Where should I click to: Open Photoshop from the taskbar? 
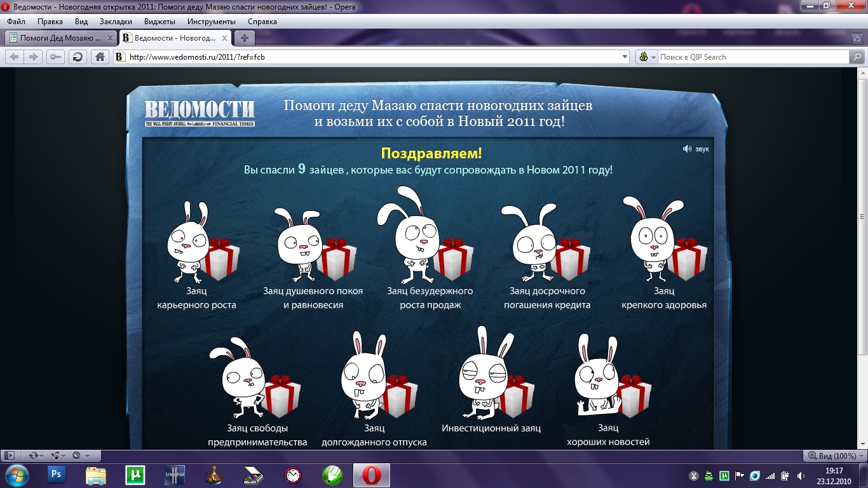[x=57, y=475]
